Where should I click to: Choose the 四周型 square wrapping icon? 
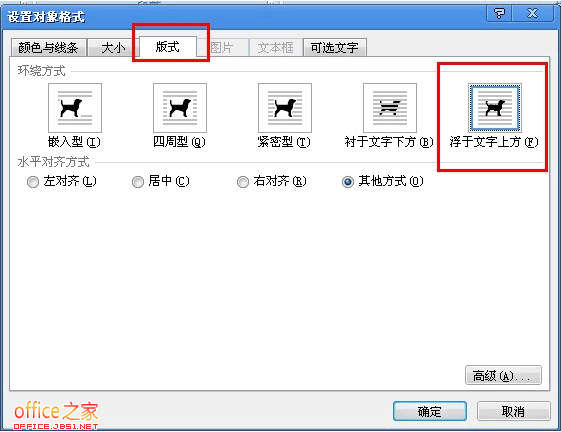(x=180, y=108)
